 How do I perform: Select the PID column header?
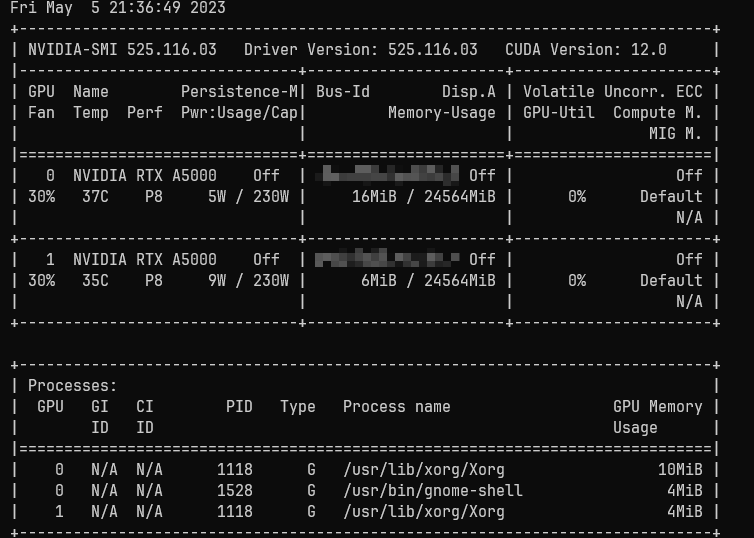(x=239, y=407)
